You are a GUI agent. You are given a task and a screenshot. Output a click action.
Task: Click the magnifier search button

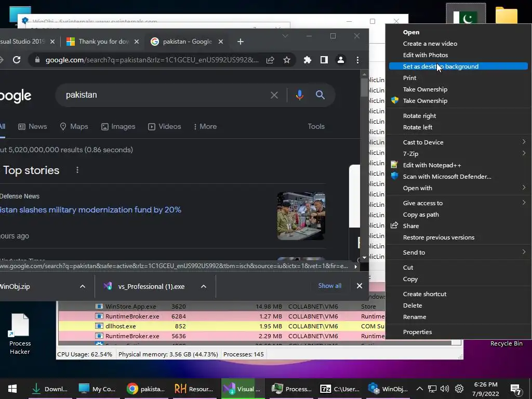tap(320, 95)
